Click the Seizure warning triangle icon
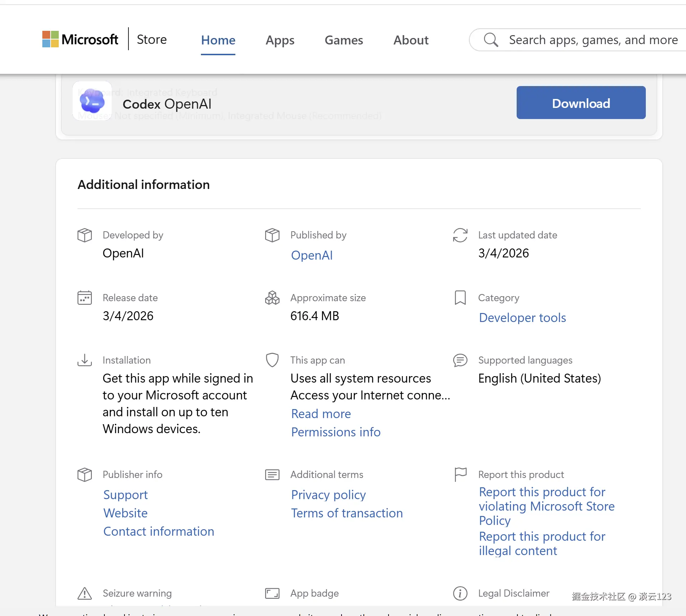Image resolution: width=686 pixels, height=616 pixels. tap(85, 593)
